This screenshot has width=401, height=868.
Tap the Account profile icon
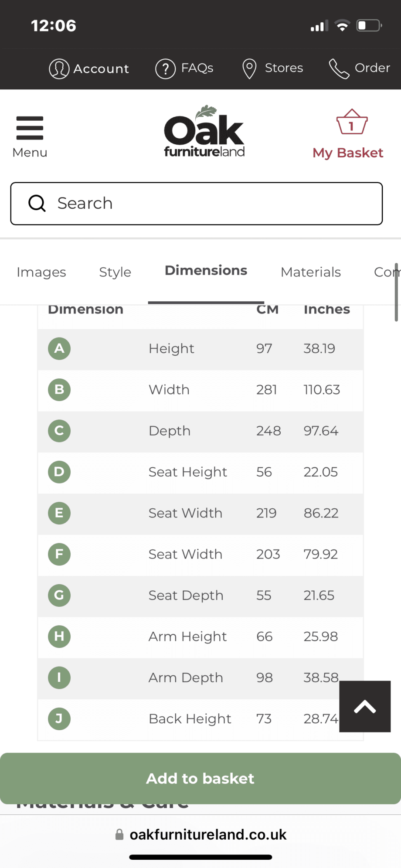[x=59, y=68]
